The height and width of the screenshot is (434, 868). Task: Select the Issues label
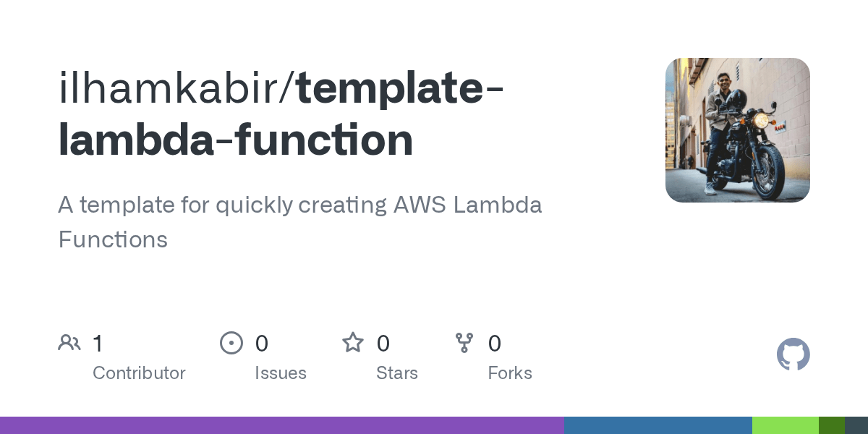coord(281,373)
